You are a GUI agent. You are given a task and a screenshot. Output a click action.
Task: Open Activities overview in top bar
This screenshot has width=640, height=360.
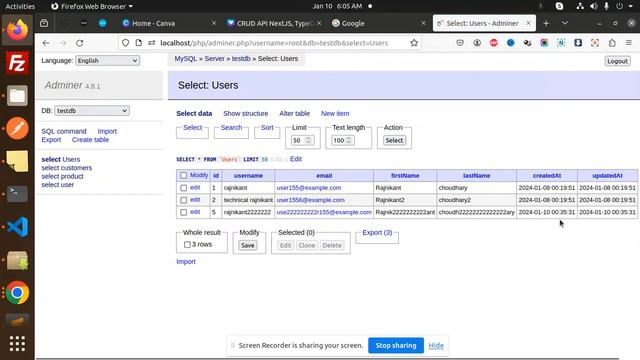(20, 6)
